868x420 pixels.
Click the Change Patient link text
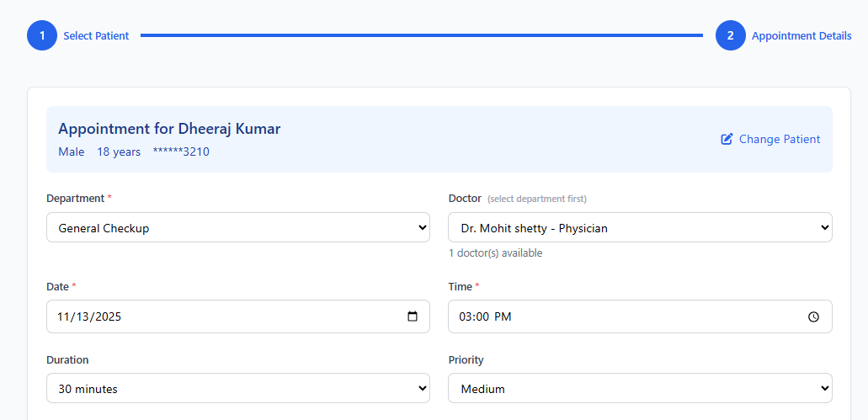point(779,139)
